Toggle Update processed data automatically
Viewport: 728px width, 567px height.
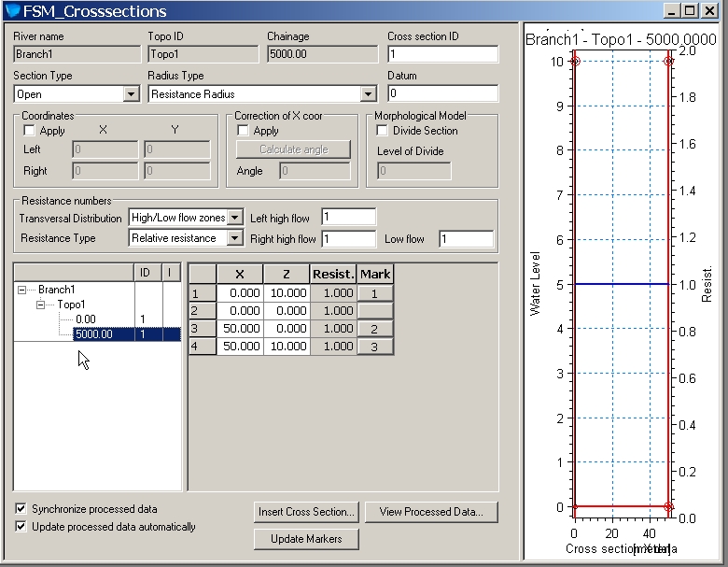coord(21,527)
